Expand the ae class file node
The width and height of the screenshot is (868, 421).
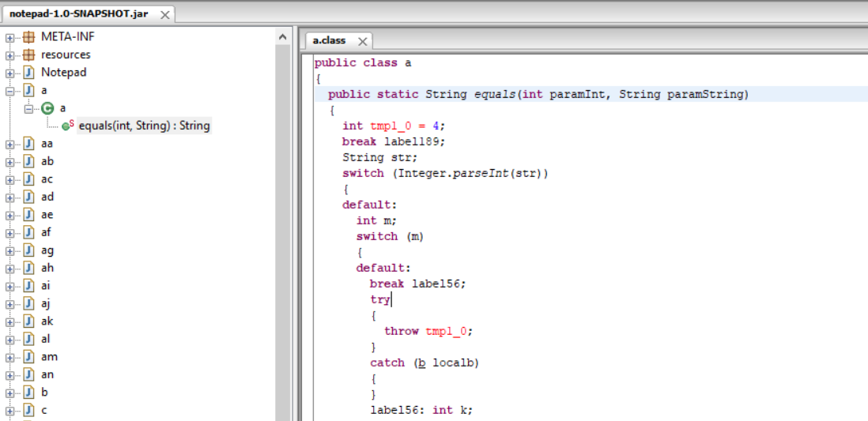tap(10, 215)
